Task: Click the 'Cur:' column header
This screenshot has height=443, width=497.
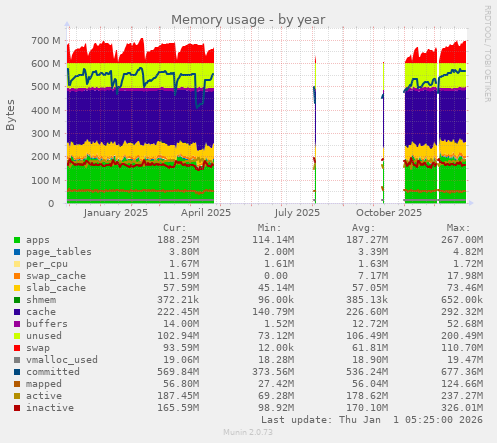Action: pyautogui.click(x=175, y=228)
